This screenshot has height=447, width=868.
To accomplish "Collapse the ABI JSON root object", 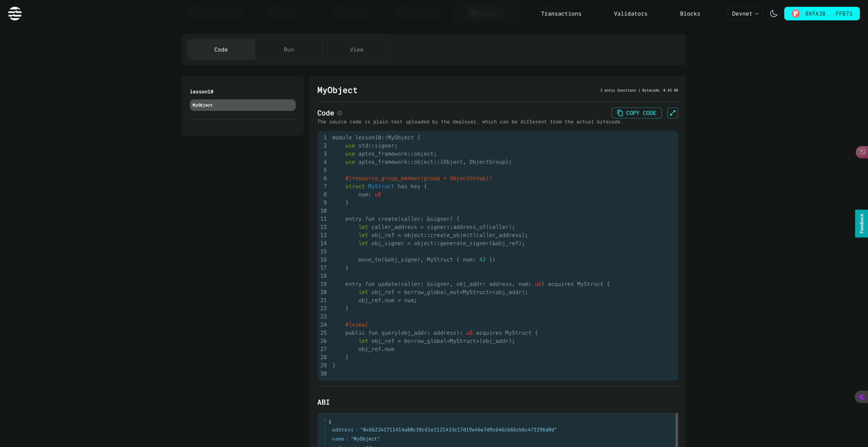I will [x=325, y=421].
